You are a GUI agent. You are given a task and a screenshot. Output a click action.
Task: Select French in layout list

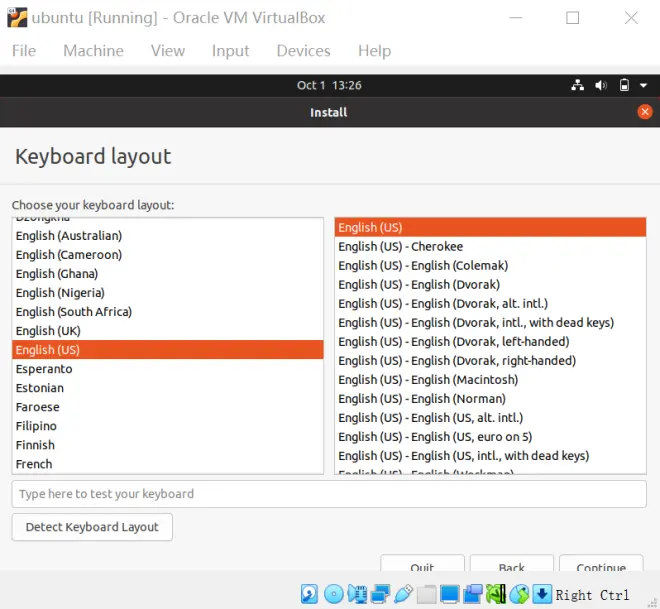coord(168,464)
